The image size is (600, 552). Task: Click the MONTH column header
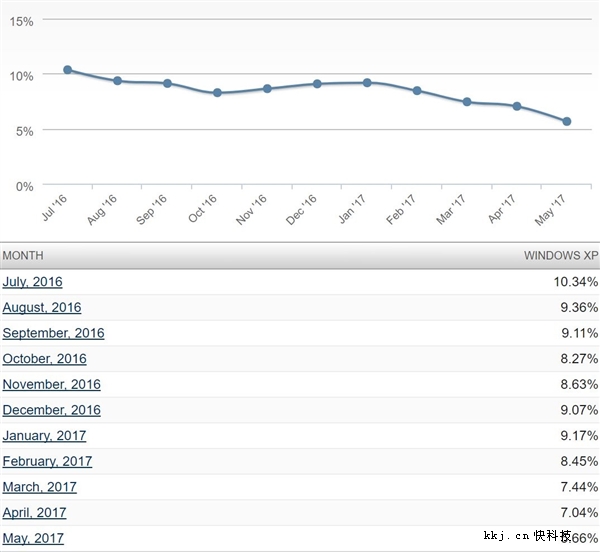click(23, 256)
